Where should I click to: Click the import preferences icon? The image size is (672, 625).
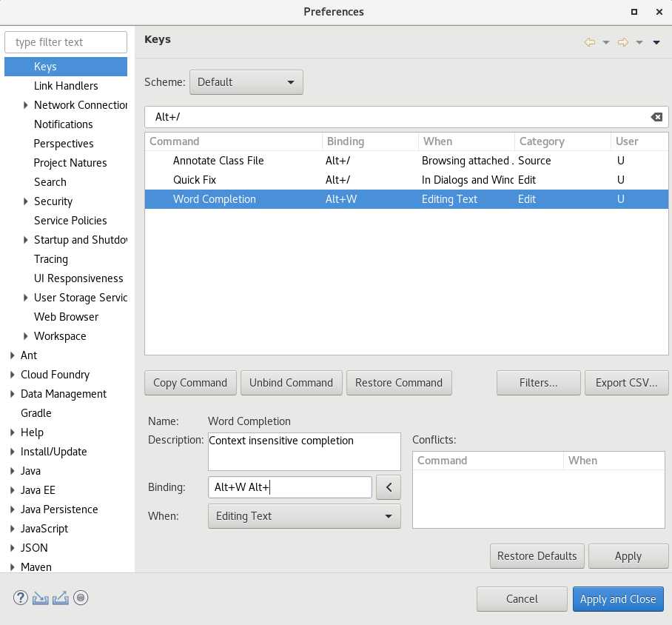[x=40, y=598]
